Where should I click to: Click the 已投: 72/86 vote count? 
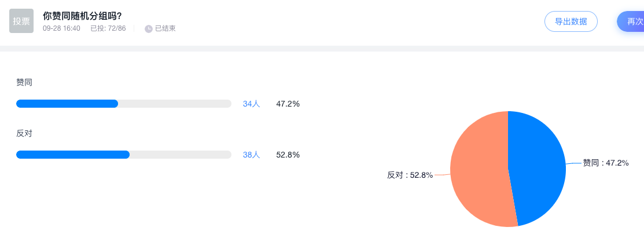[x=108, y=28]
